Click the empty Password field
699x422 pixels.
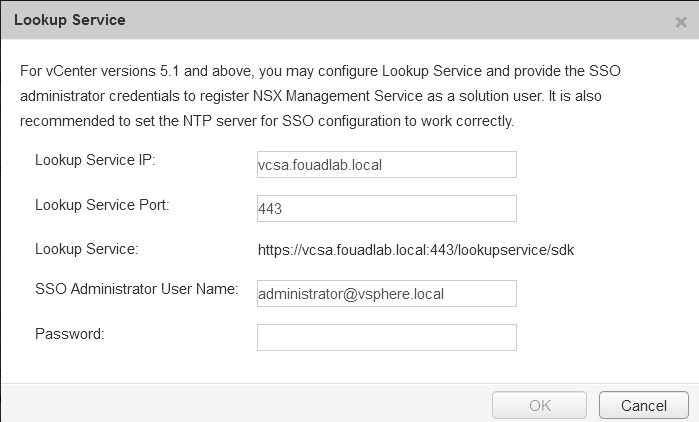point(386,337)
